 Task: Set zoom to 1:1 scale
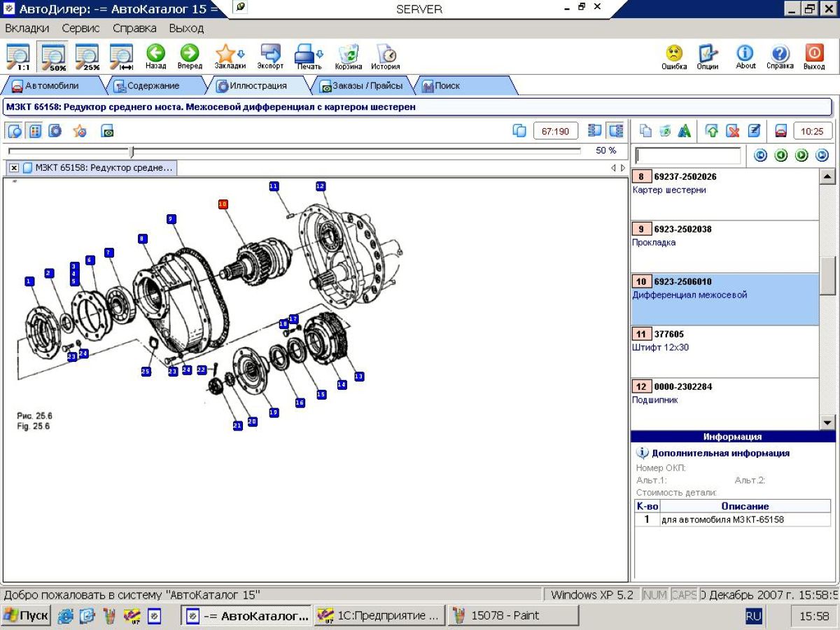pos(17,57)
